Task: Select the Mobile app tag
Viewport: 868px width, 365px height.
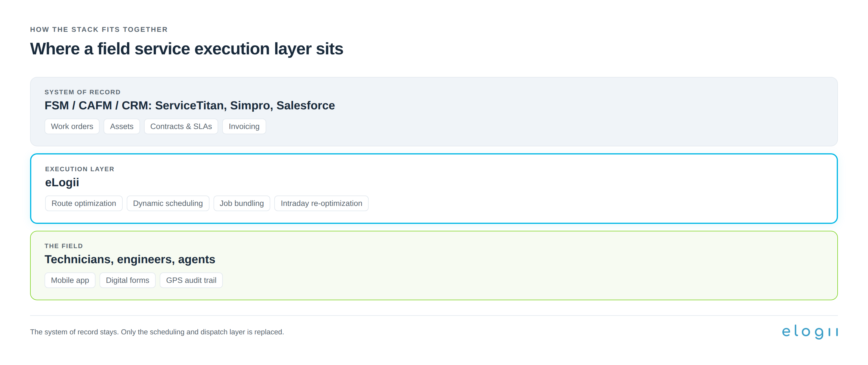Action: (x=70, y=280)
